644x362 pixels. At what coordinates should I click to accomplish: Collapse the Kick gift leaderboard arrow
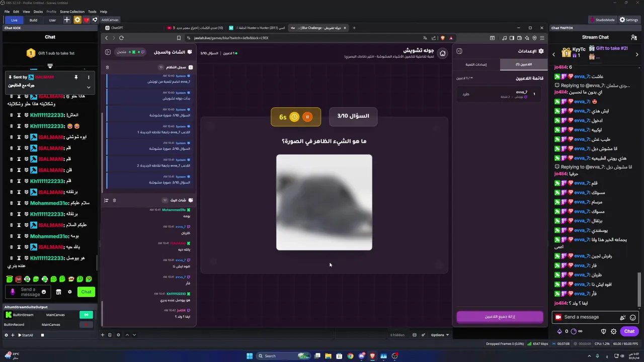click(x=50, y=66)
